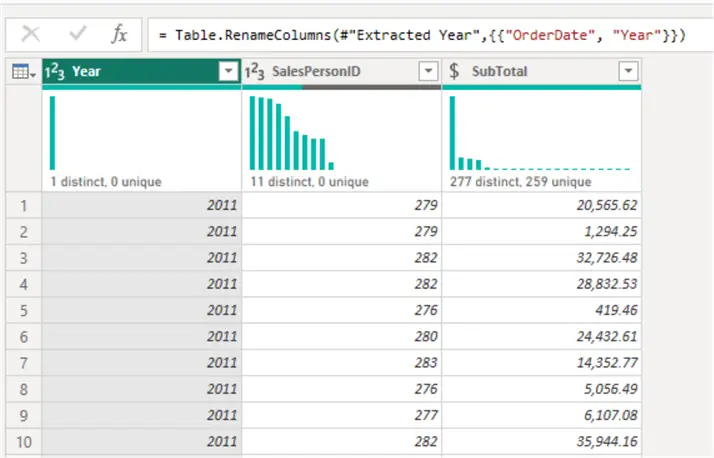Confirm the formula with the checkmark icon

[x=78, y=33]
